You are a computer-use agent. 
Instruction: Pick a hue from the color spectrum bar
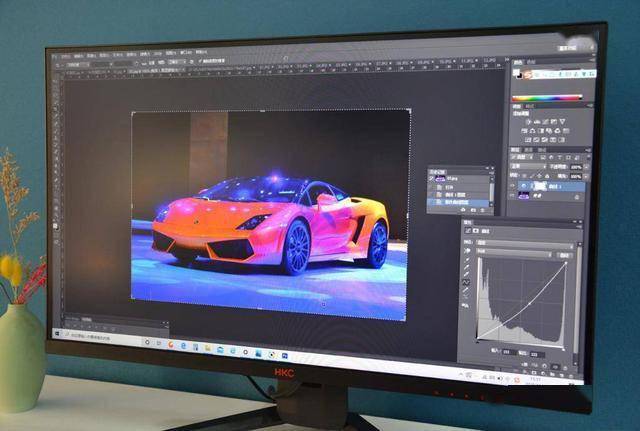click(x=547, y=98)
